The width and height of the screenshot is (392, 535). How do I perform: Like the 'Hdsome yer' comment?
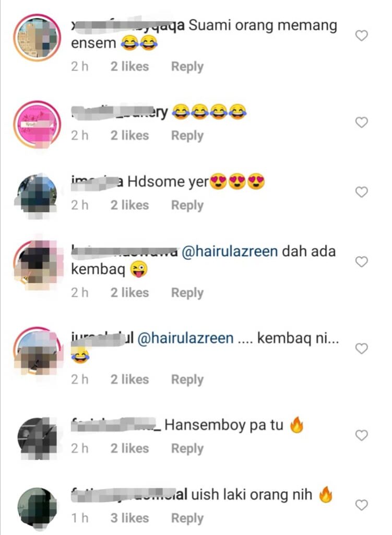point(361,192)
